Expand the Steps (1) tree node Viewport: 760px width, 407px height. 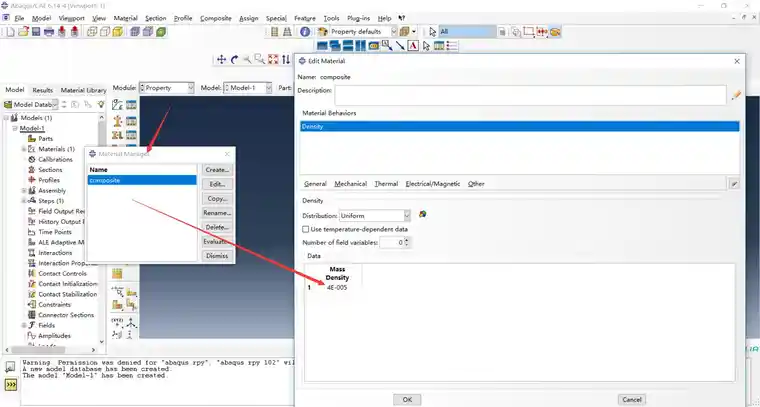point(24,201)
